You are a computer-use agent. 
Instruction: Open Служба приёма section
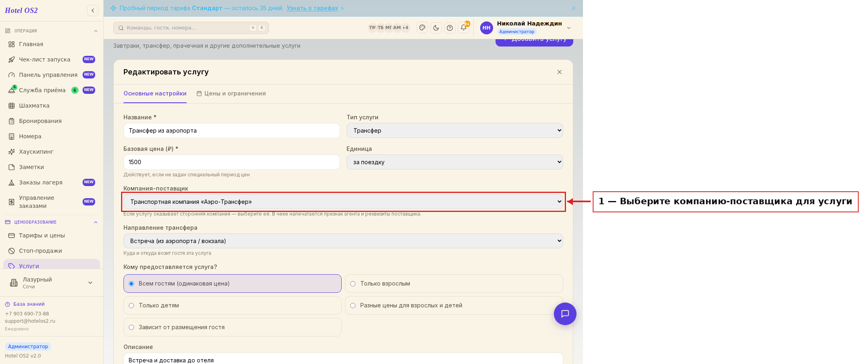(51, 90)
